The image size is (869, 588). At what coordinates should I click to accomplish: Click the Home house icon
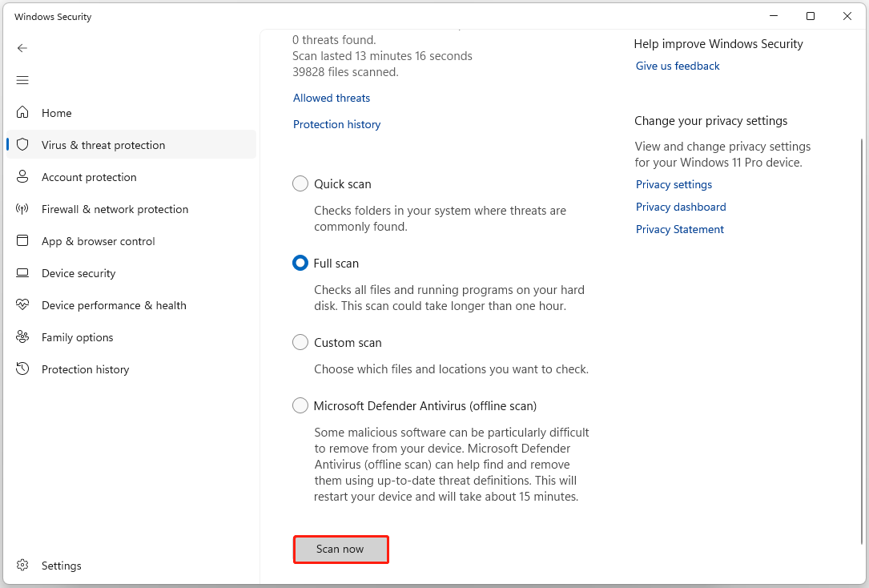point(22,112)
